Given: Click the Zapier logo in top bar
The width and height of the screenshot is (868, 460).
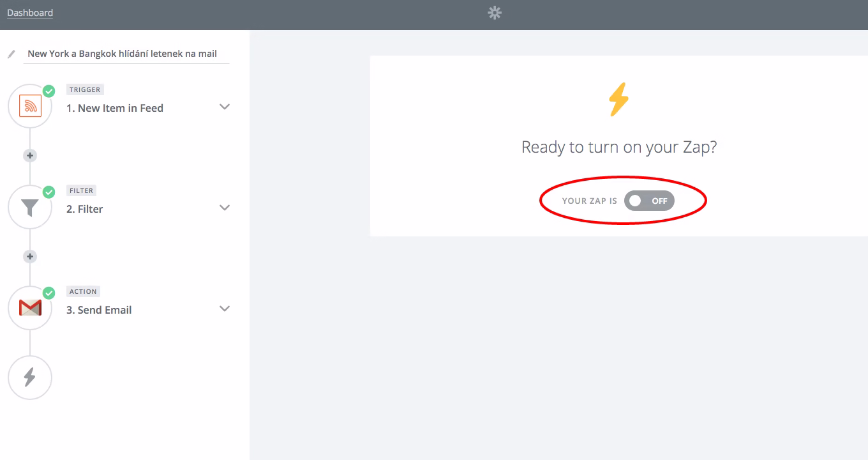Looking at the screenshot, I should [495, 13].
